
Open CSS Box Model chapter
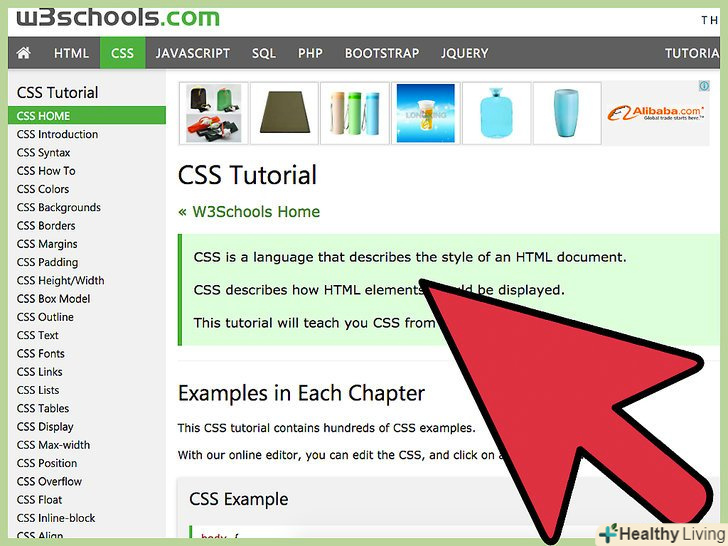pos(53,299)
